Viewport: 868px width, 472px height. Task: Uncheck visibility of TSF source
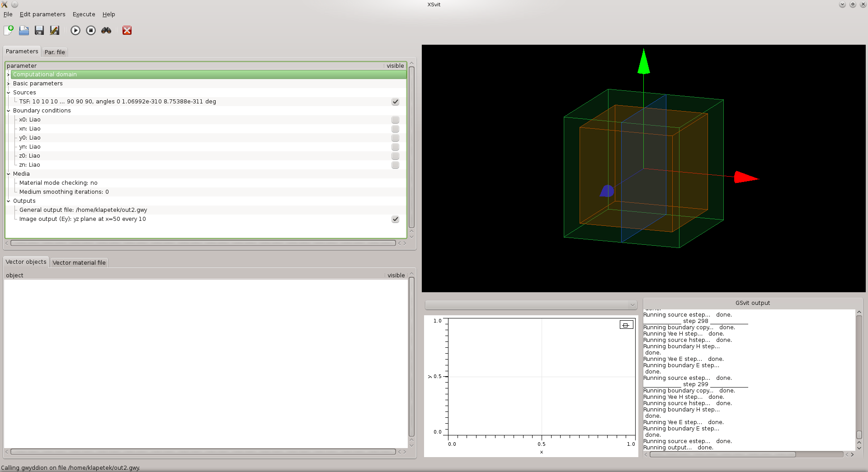pos(395,102)
